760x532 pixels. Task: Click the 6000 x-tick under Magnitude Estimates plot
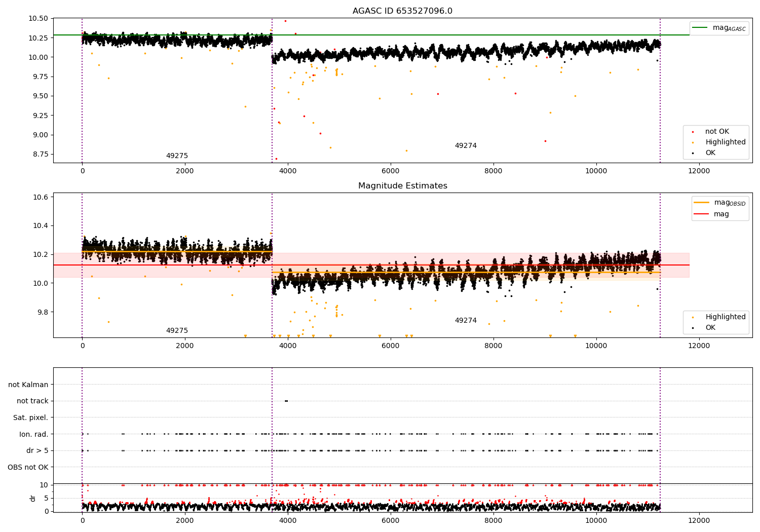click(391, 346)
